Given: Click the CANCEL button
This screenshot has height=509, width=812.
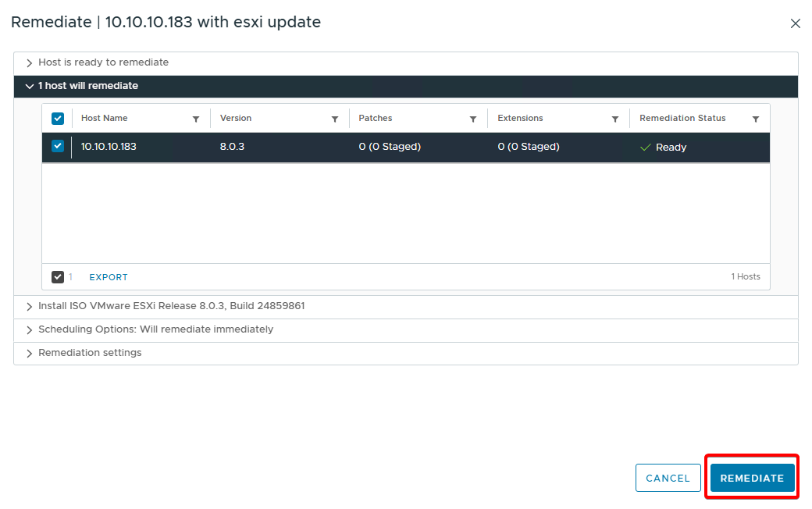Looking at the screenshot, I should [x=668, y=478].
